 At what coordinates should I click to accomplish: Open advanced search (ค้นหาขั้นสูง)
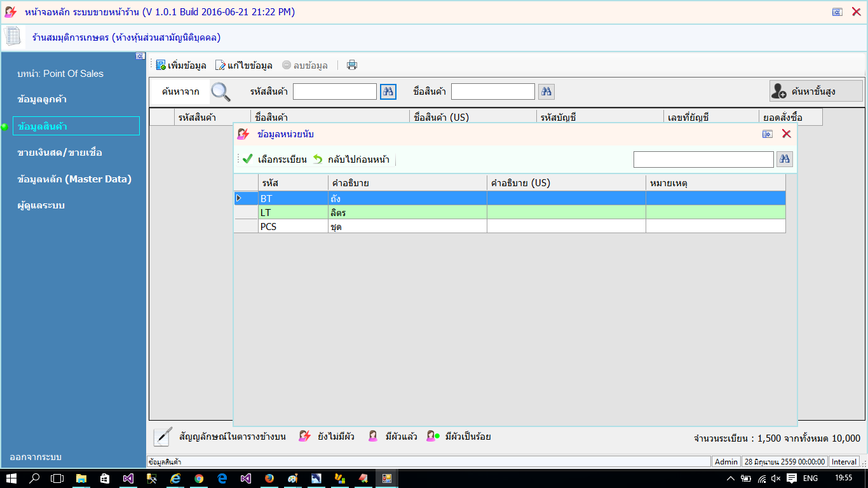[x=816, y=91]
